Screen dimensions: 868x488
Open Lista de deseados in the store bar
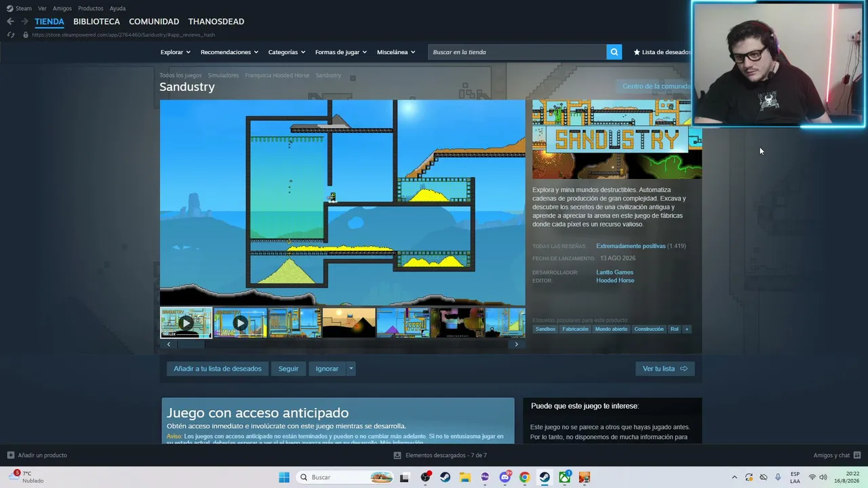pyautogui.click(x=663, y=52)
